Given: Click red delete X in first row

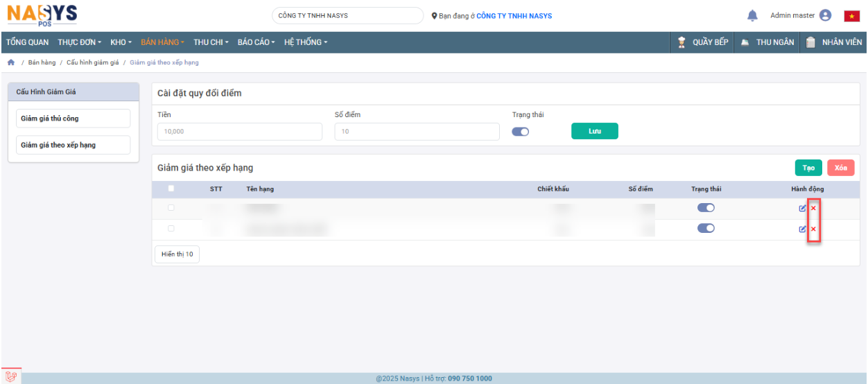Looking at the screenshot, I should tap(813, 209).
